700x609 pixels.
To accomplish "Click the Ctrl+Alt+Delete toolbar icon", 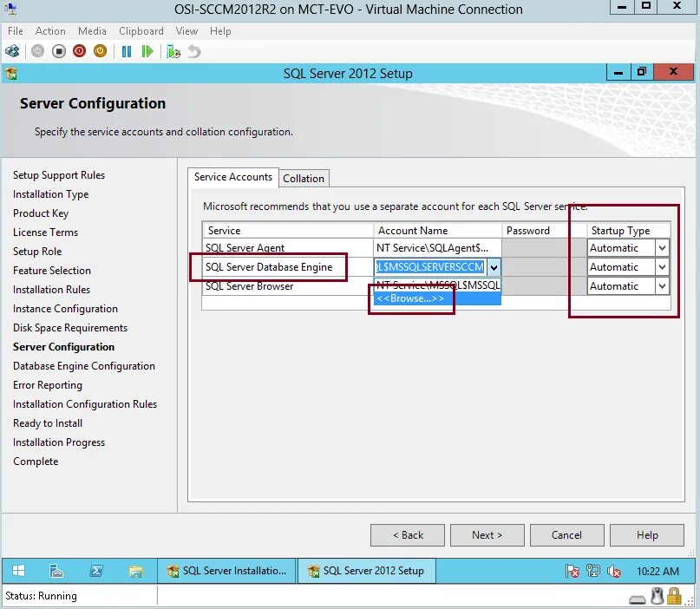I will tap(12, 51).
